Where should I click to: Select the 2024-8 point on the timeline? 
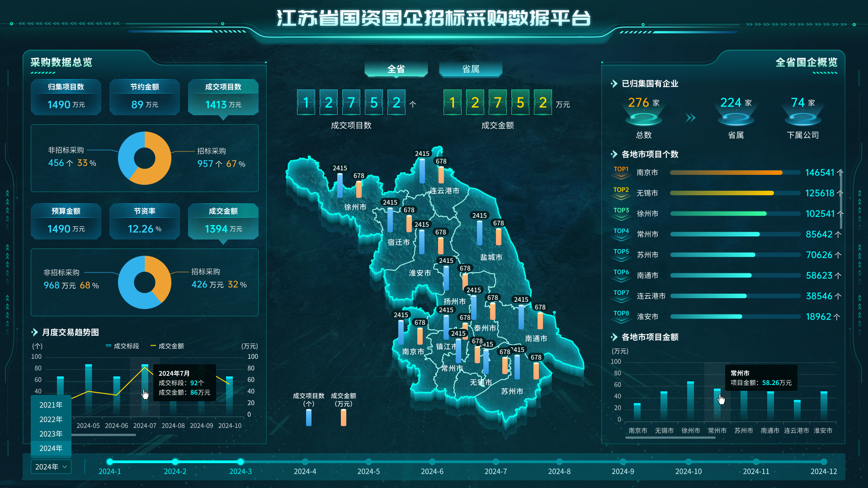(559, 462)
